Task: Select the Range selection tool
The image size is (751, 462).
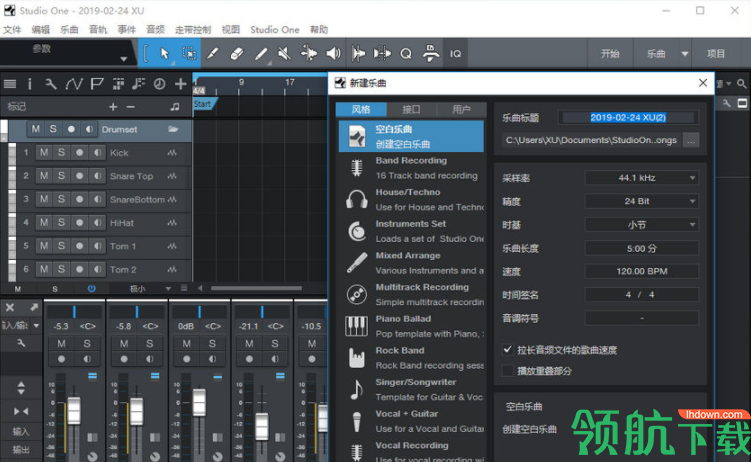Action: point(189,54)
